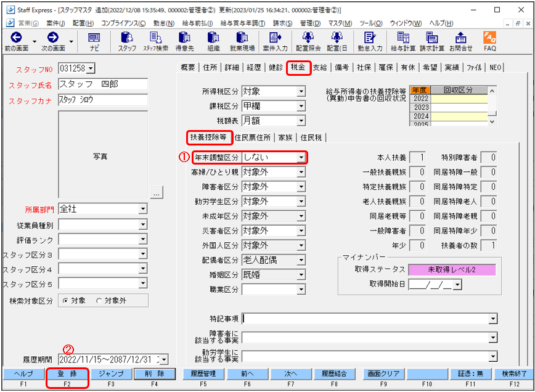Click the yellow 2022 回収区分 cell
This screenshot has height=392, width=535.
point(459,99)
